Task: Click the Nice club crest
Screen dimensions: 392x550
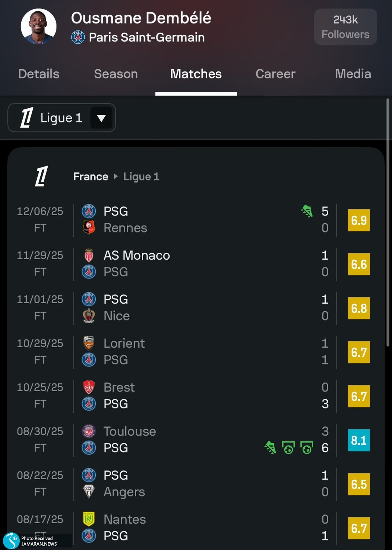Action: (x=89, y=316)
